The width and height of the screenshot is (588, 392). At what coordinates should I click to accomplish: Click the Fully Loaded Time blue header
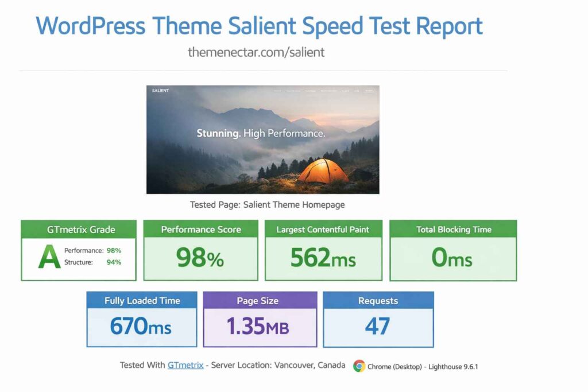pos(141,301)
